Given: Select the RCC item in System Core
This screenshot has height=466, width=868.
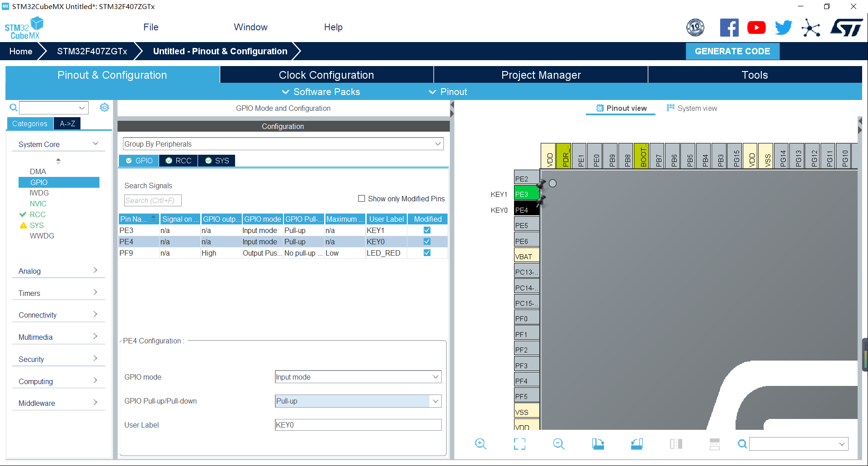Looking at the screenshot, I should coord(38,214).
